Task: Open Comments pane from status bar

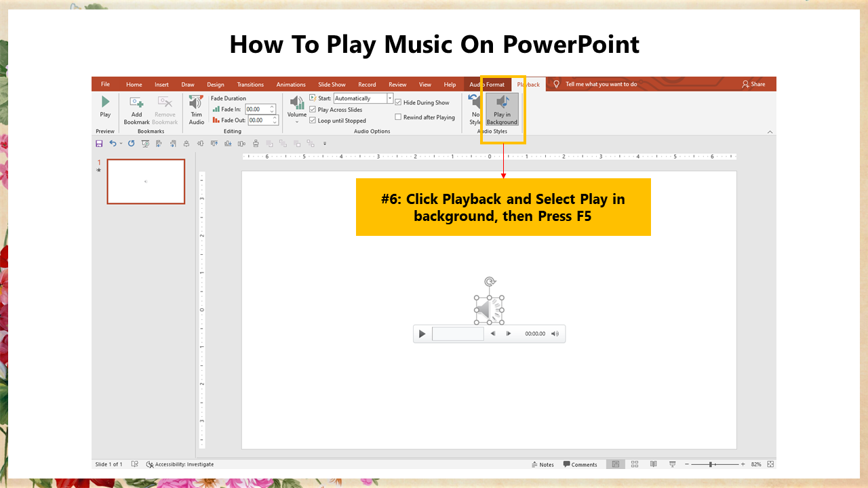Action: pos(580,464)
